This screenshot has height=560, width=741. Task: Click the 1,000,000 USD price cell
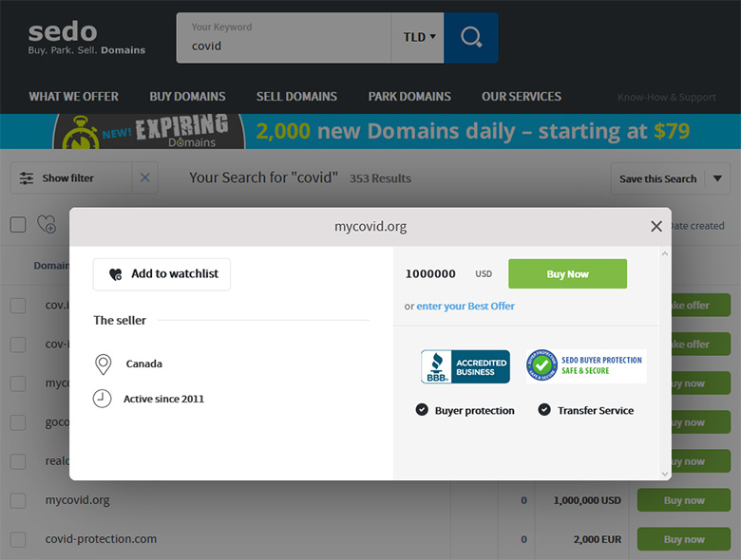[x=587, y=500]
